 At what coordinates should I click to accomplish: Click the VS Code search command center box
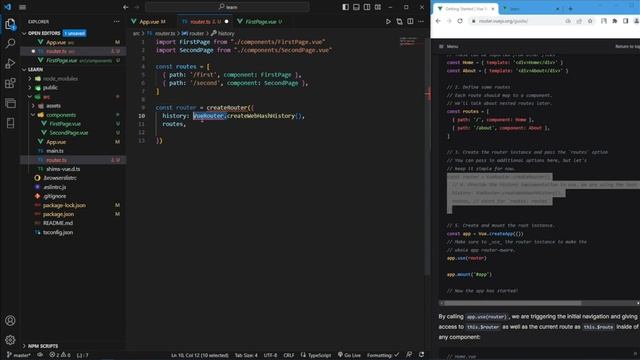pos(227,7)
